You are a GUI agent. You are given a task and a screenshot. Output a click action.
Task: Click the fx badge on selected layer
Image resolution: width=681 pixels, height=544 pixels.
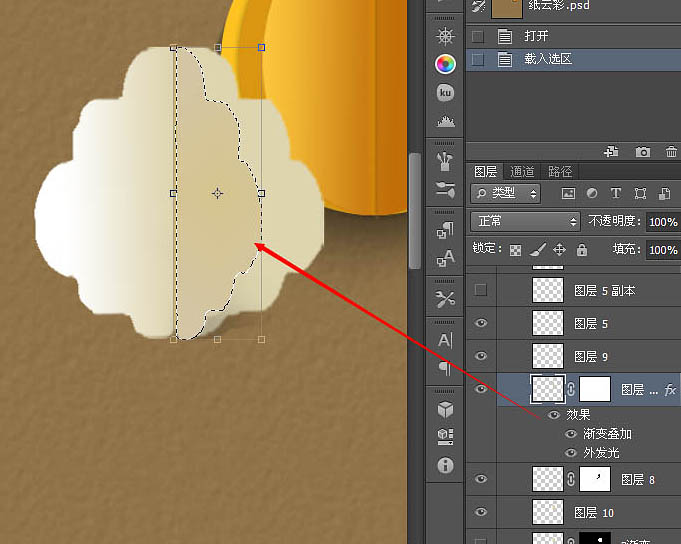coord(671,389)
